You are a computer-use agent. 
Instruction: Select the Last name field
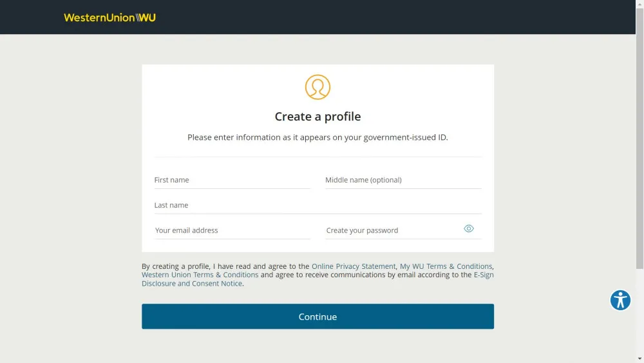[x=318, y=205]
